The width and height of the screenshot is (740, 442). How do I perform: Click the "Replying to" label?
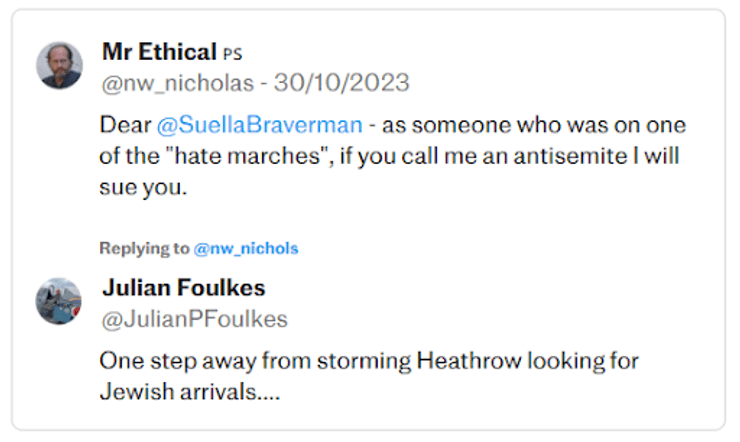tap(143, 248)
